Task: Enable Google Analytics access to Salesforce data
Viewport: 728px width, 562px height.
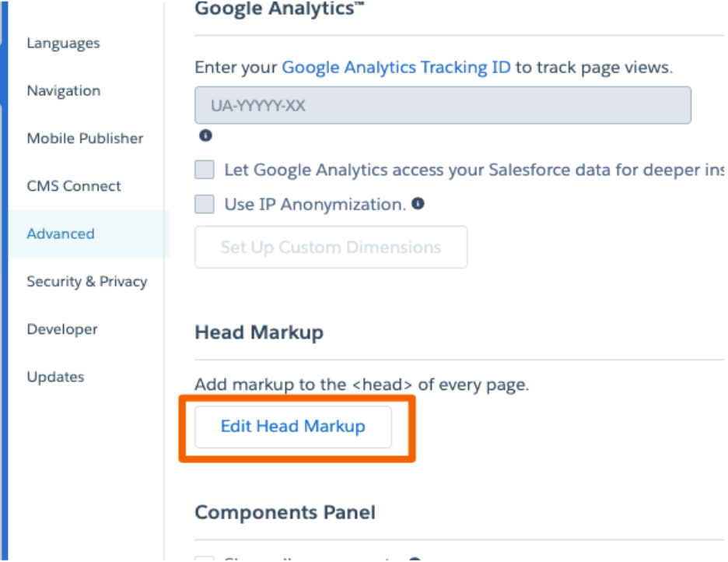Action: point(205,170)
